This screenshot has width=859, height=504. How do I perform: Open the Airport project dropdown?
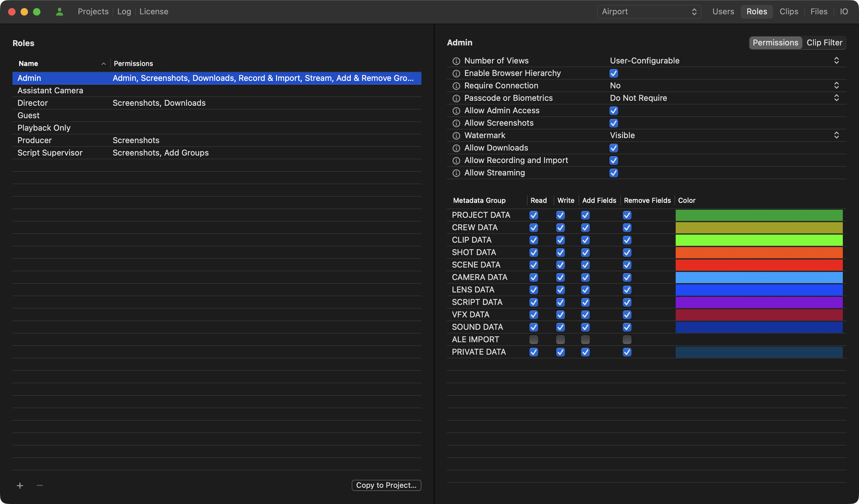[x=649, y=12]
